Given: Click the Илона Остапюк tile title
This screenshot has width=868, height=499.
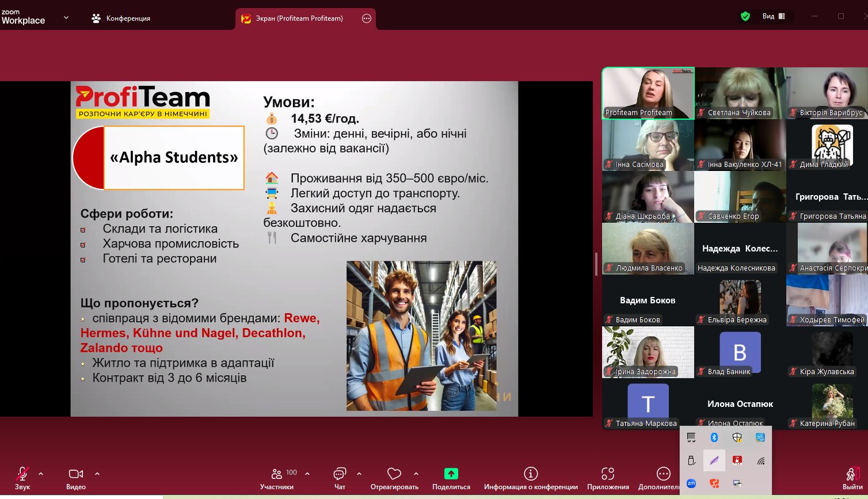Looking at the screenshot, I should [740, 404].
